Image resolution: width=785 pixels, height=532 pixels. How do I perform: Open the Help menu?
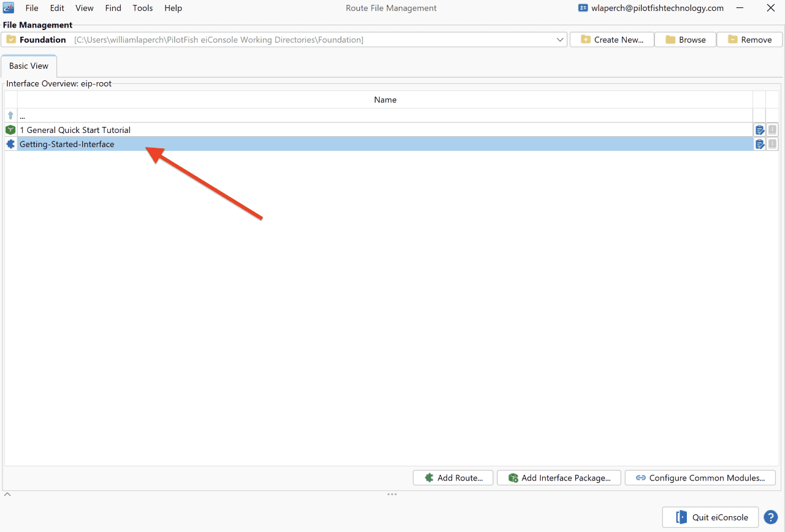coord(173,8)
